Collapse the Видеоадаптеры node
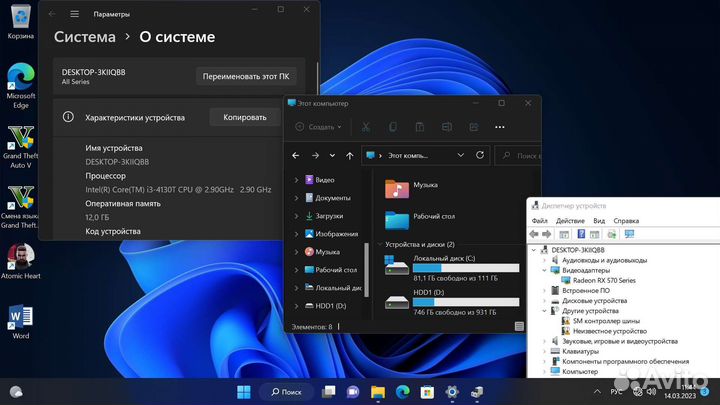 tap(543, 270)
